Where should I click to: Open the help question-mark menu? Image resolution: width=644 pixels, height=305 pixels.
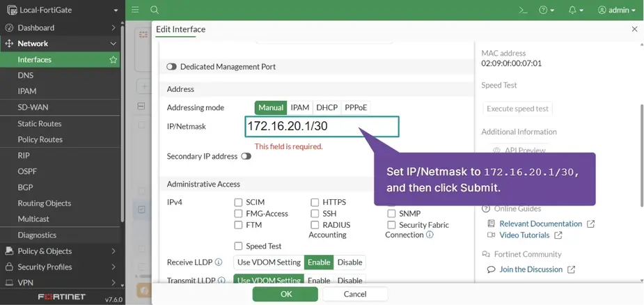coord(547,10)
